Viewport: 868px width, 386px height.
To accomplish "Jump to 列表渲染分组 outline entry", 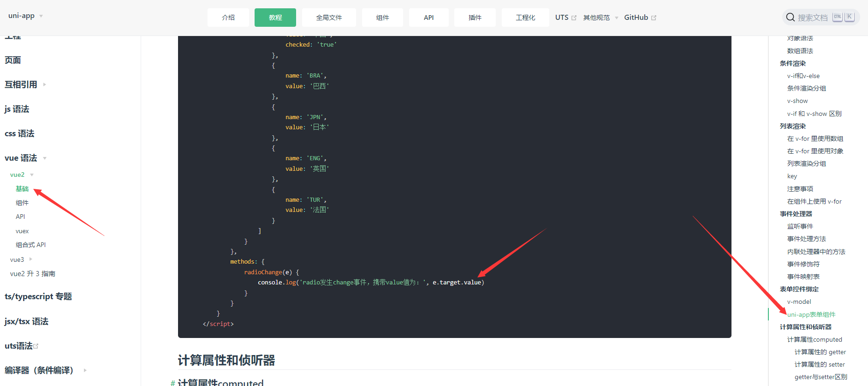I will 807,163.
